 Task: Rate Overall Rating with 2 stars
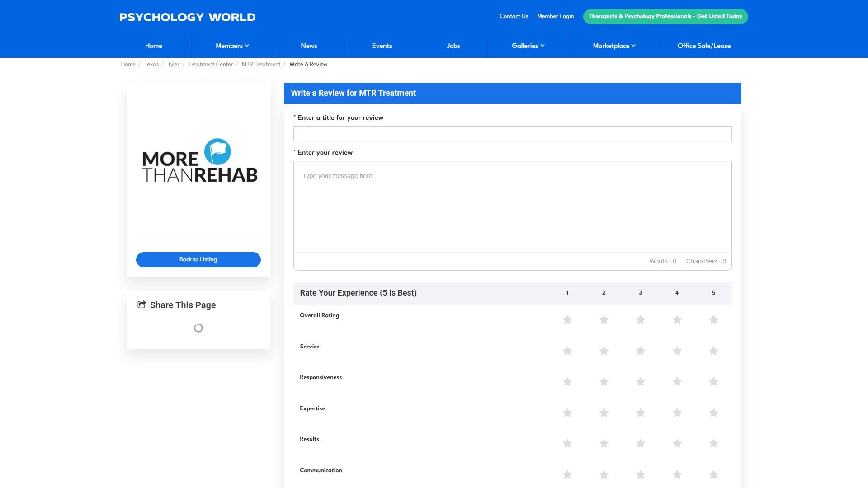(604, 320)
